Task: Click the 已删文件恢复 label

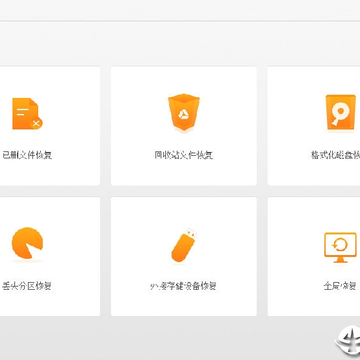Action: click(x=27, y=155)
